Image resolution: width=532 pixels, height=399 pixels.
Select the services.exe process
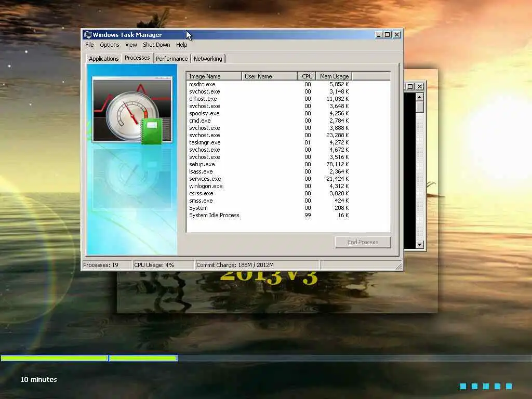tap(205, 179)
